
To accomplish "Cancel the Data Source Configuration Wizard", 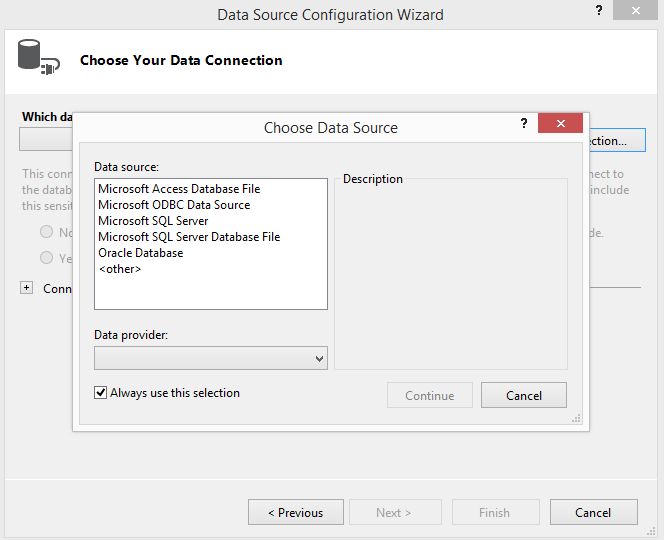I will pos(594,512).
